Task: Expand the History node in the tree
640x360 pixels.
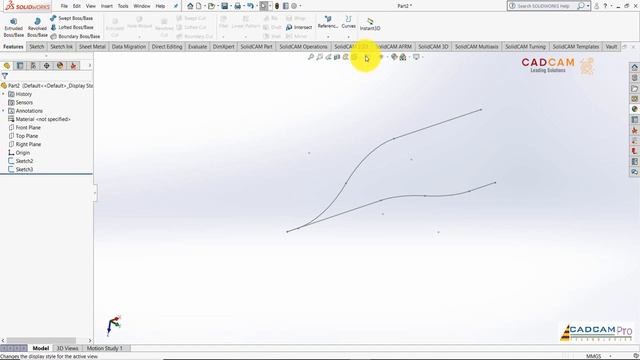Action: click(x=4, y=94)
